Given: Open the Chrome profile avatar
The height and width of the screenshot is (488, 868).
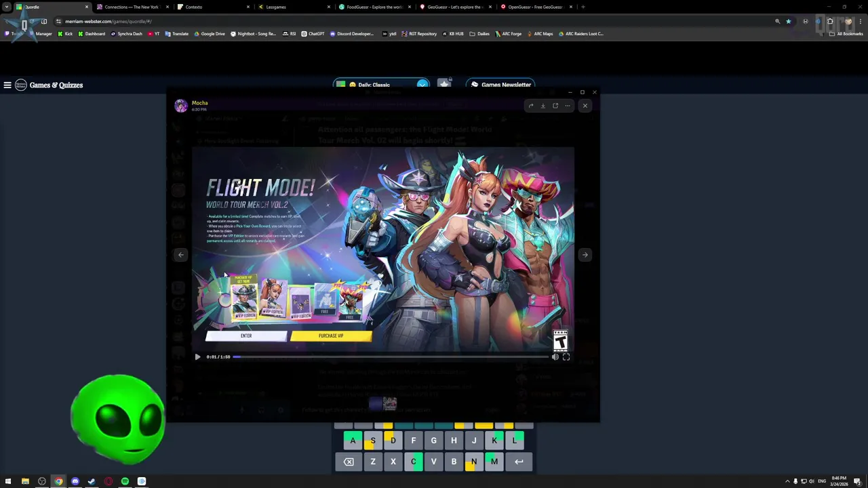Looking at the screenshot, I should click(x=848, y=21).
